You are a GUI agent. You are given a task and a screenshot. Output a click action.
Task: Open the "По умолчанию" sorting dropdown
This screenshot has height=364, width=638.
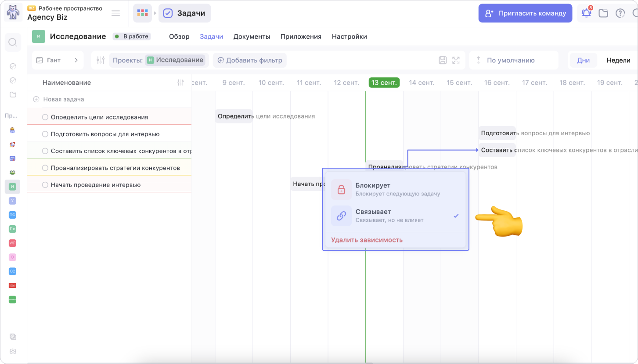coord(514,60)
